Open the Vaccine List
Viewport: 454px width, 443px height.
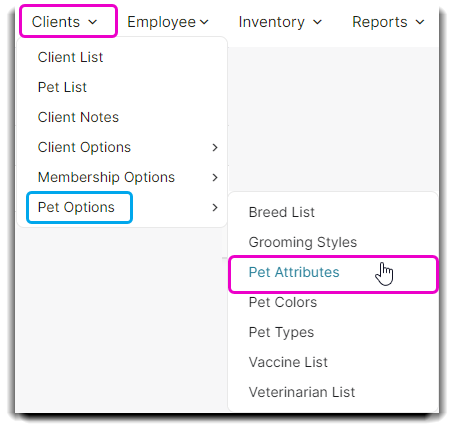coord(333,362)
